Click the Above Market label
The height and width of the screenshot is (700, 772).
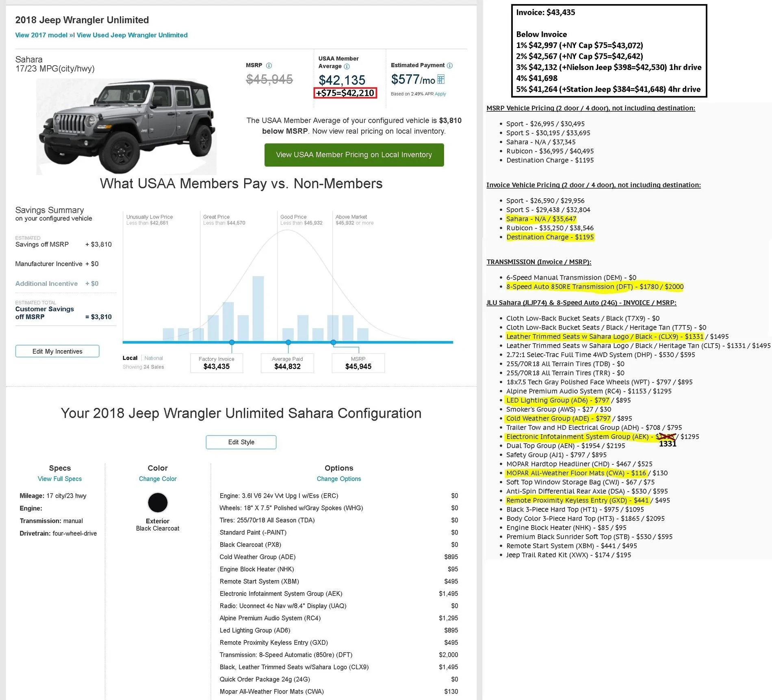[351, 217]
